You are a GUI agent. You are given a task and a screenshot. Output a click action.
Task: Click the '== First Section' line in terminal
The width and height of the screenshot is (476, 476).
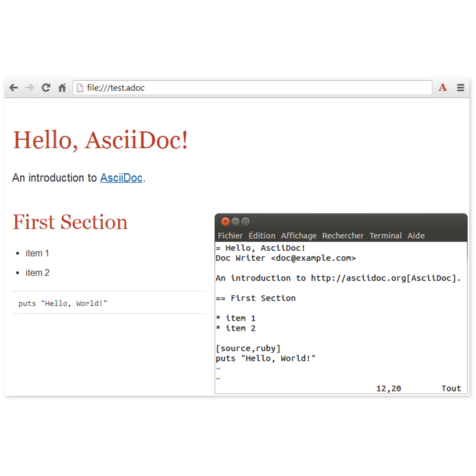[255, 298]
